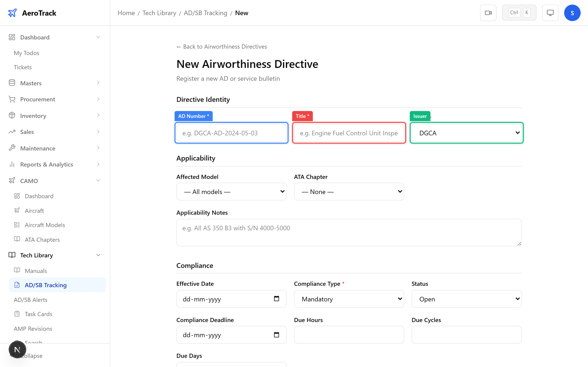Change Status from Open
588x367 pixels.
466,299
